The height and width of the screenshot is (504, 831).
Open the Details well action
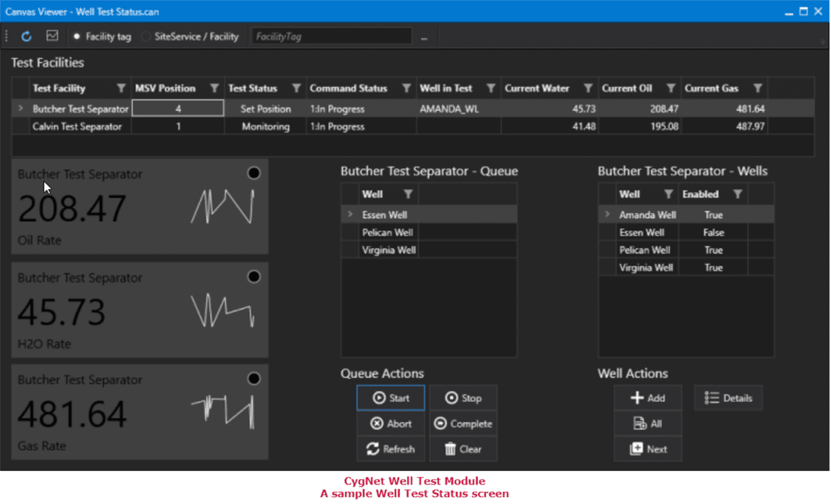coord(728,398)
